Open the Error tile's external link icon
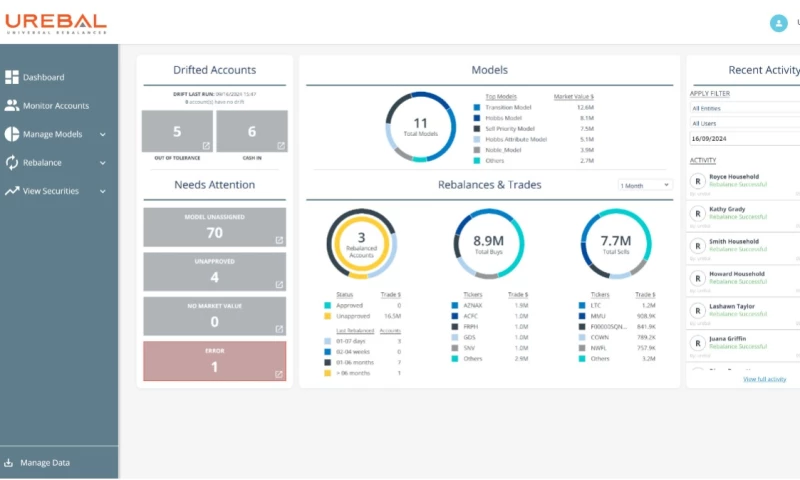 pos(279,375)
